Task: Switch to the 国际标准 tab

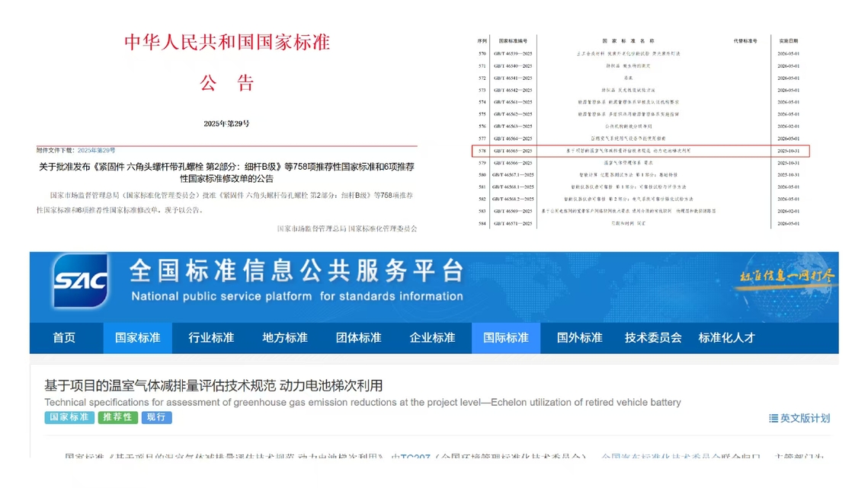Action: click(505, 338)
